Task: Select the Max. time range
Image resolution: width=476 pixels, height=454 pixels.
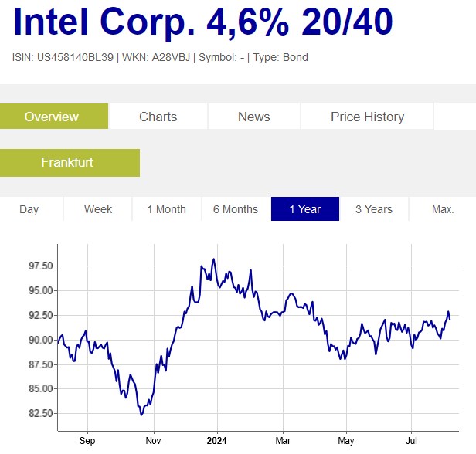Action: (x=443, y=209)
